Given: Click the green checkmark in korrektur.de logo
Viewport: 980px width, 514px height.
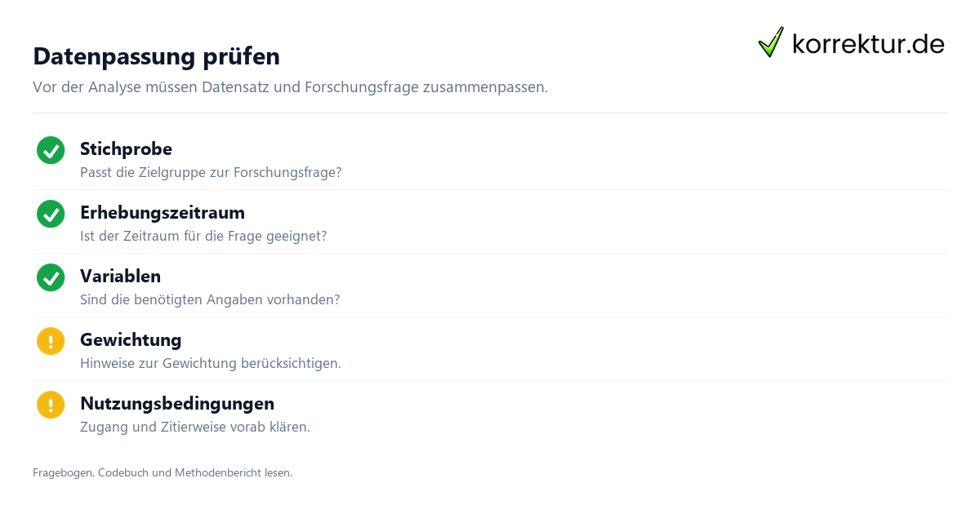Looking at the screenshot, I should click(771, 42).
